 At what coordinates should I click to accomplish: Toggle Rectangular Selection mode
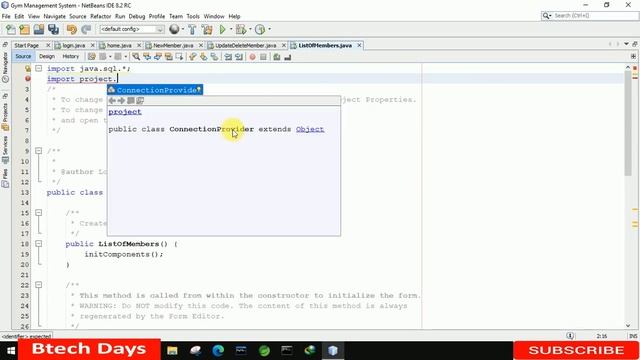tap(179, 57)
